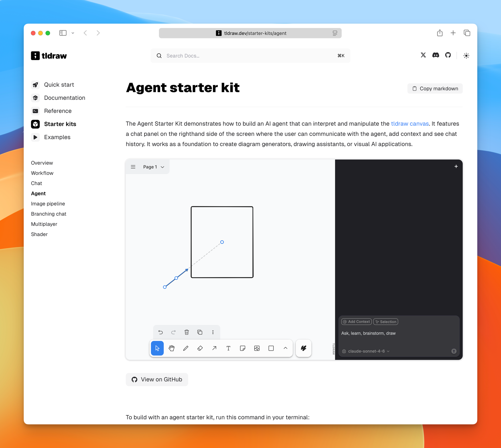Open Safari reader view icon
The width and height of the screenshot is (501, 448).
tap(335, 33)
